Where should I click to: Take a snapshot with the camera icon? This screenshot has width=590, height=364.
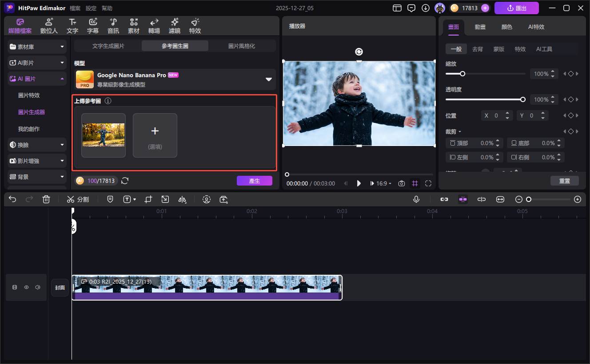point(402,183)
